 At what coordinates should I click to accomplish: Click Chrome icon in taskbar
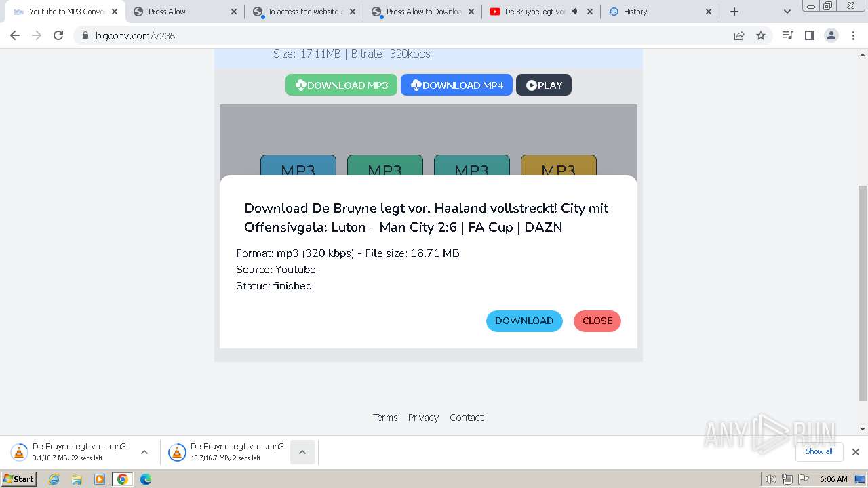[x=122, y=479]
